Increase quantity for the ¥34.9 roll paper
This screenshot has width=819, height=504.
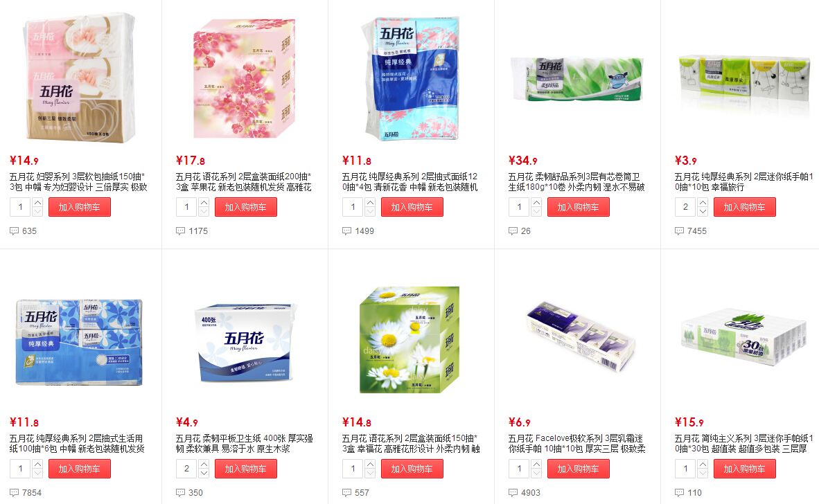tap(536, 202)
